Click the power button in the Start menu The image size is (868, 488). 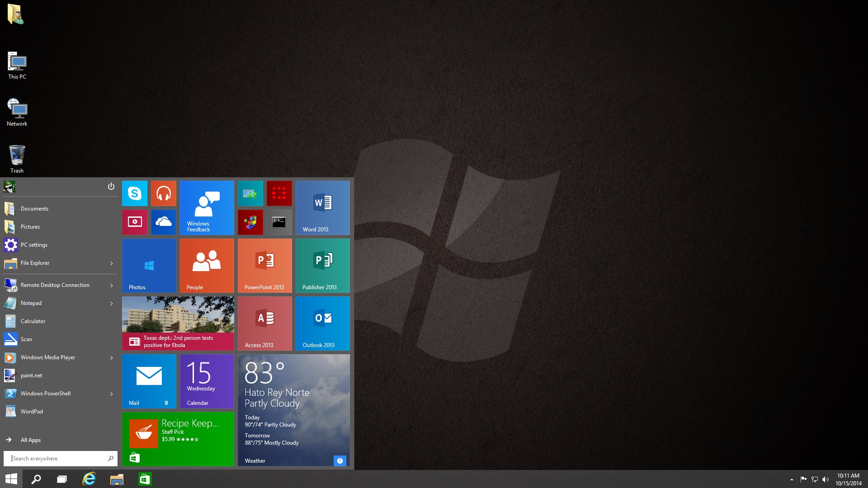point(111,186)
